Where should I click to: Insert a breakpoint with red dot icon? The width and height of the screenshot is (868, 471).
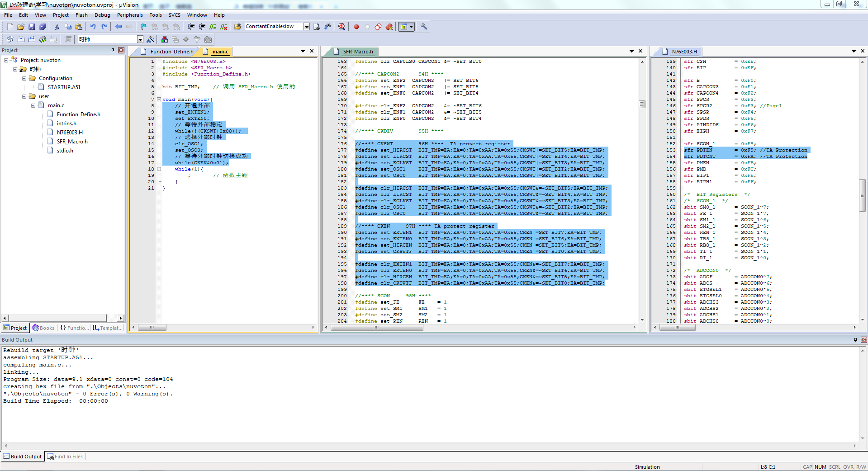click(x=356, y=27)
